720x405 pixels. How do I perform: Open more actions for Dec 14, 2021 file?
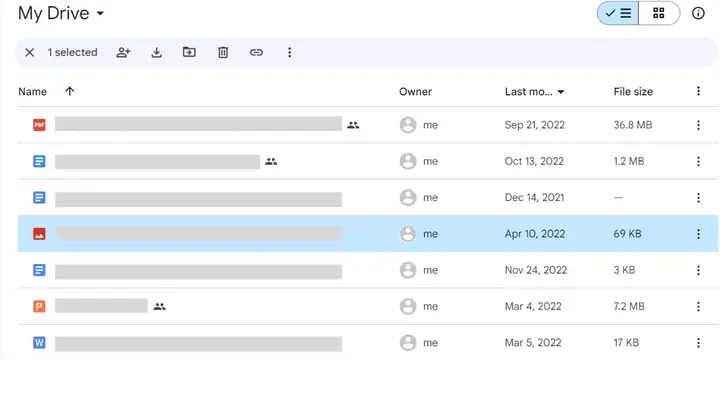coord(698,197)
